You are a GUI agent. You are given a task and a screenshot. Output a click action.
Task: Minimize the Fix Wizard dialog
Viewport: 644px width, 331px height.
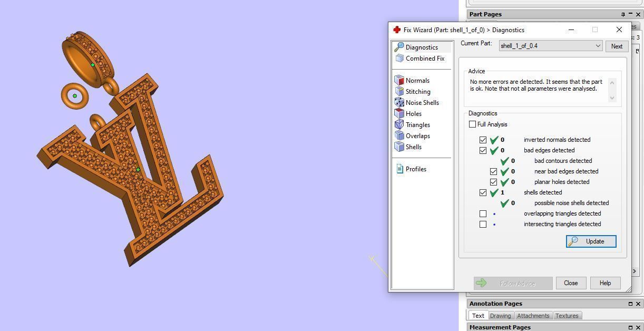pos(571,30)
